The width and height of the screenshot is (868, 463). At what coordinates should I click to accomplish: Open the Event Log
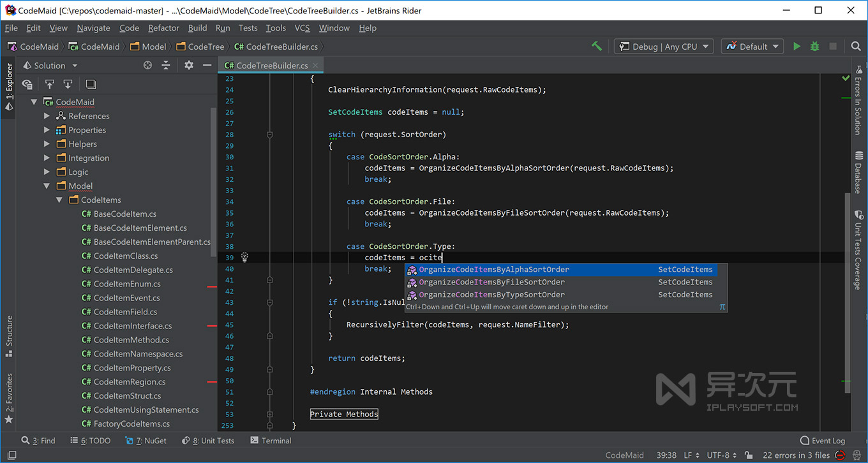(822, 440)
